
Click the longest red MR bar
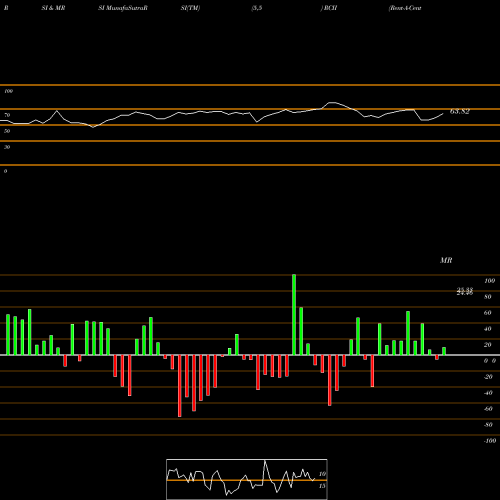[x=180, y=386]
